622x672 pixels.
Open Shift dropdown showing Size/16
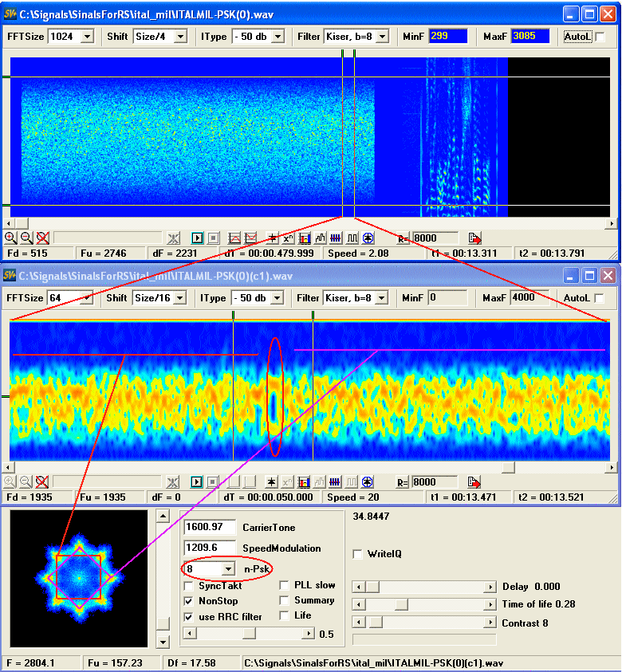tap(180, 297)
